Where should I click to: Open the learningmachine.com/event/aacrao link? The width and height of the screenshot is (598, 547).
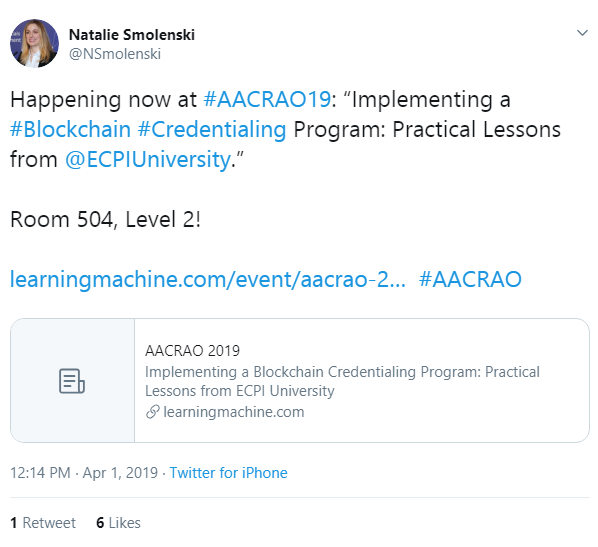tap(208, 279)
